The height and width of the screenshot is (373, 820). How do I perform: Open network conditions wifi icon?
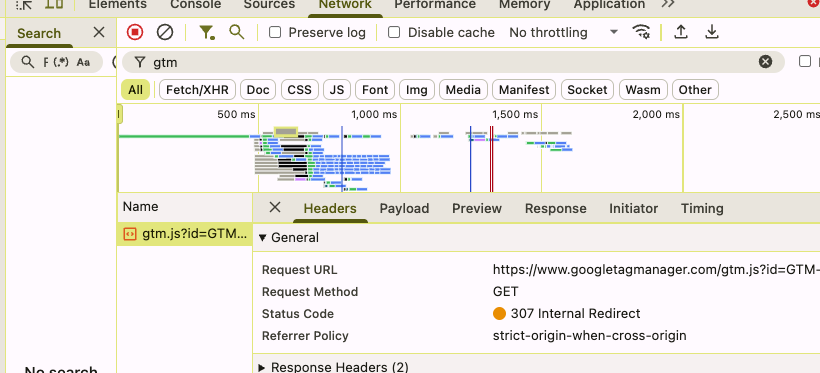[641, 32]
